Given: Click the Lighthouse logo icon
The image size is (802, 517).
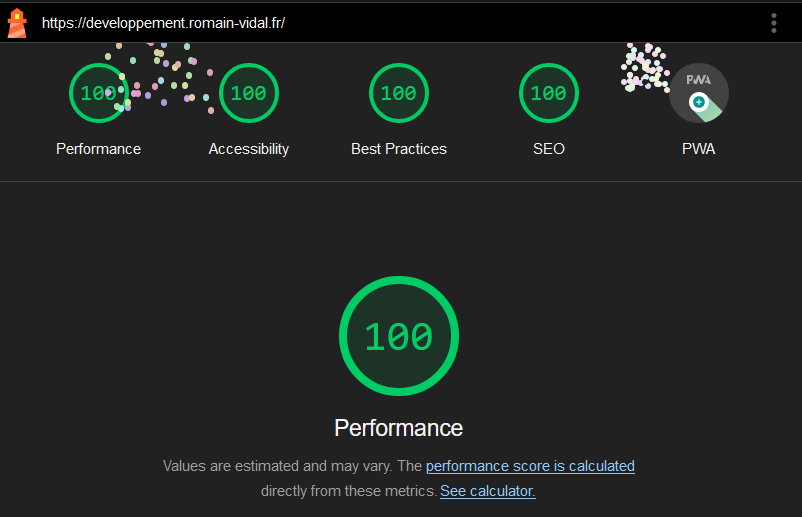Looking at the screenshot, I should click(17, 22).
